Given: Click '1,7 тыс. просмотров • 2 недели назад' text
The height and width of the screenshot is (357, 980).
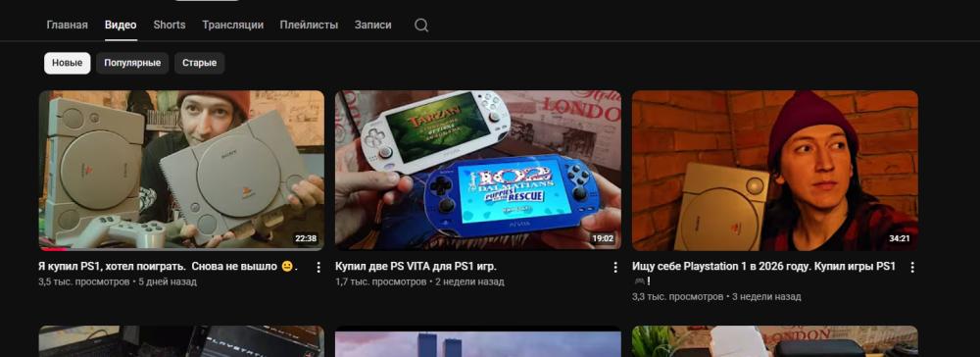Looking at the screenshot, I should click(419, 282).
